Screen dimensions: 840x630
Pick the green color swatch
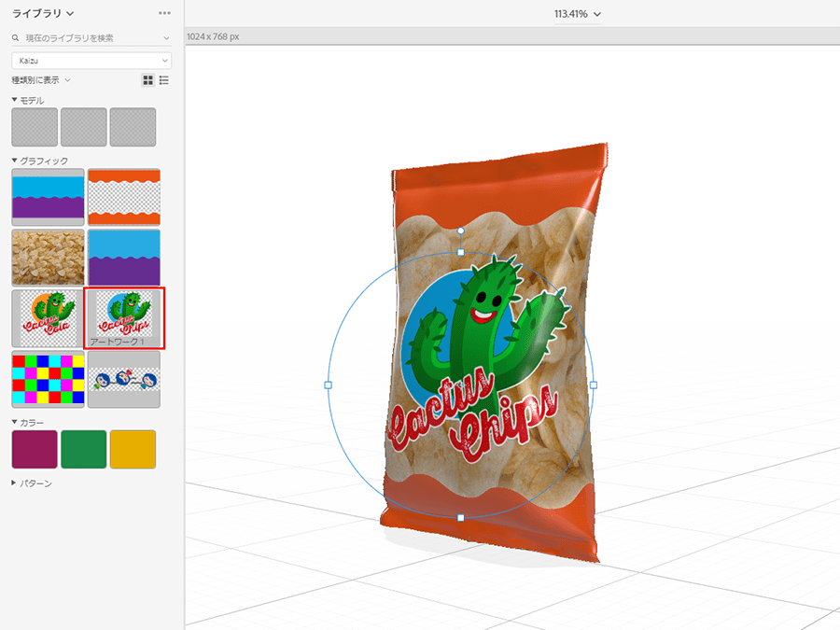(84, 450)
